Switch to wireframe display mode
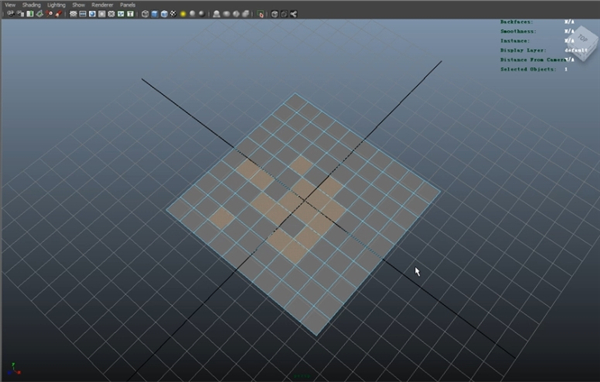This screenshot has width=600, height=382. tap(145, 14)
